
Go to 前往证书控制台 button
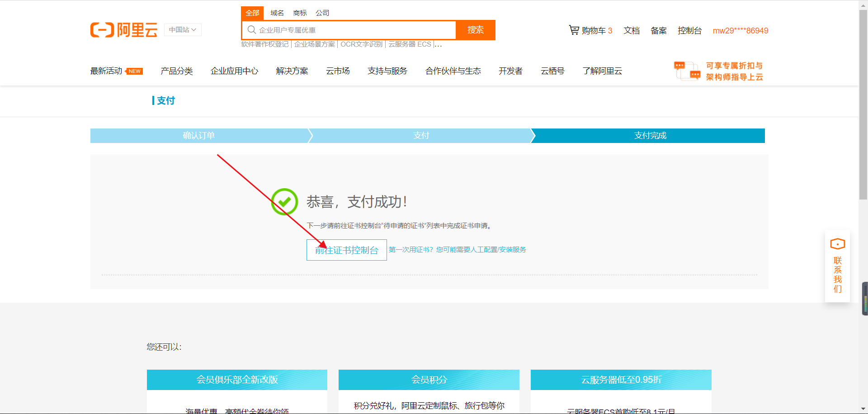(347, 250)
